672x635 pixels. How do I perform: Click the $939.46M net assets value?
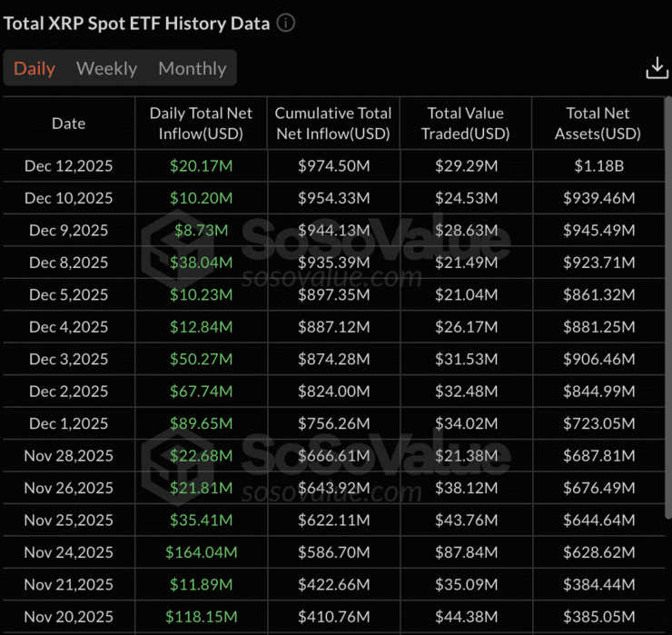(598, 198)
